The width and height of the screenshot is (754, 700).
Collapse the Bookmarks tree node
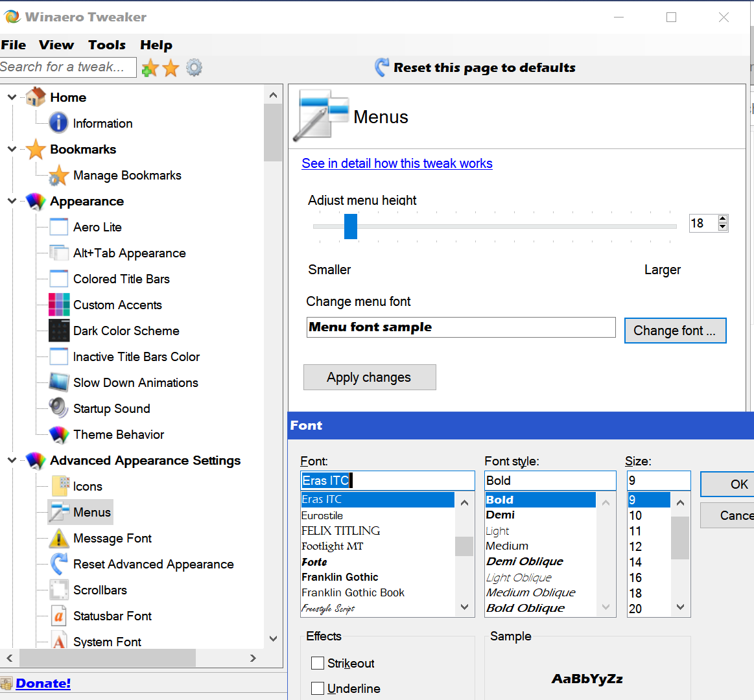point(12,149)
